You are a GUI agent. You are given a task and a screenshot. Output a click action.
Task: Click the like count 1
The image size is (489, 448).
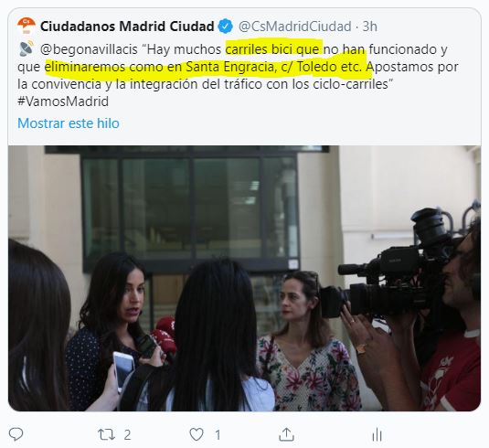click(218, 434)
